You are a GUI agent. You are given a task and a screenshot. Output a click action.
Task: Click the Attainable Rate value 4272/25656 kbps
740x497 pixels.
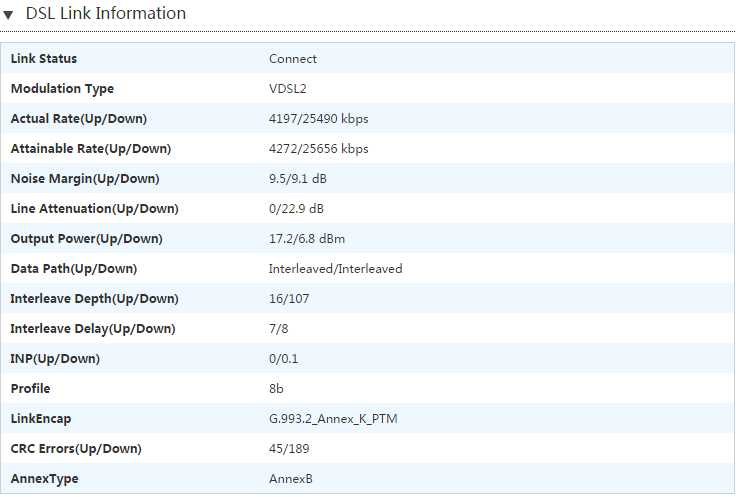click(x=318, y=149)
